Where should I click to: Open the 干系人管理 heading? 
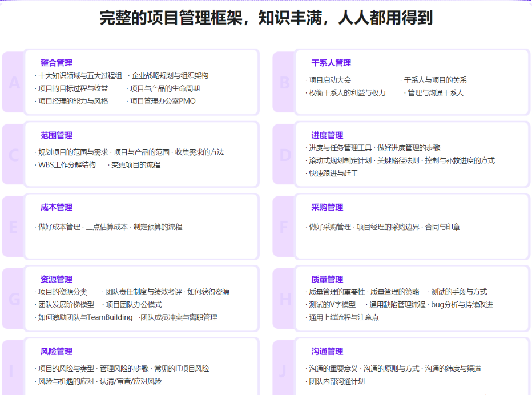(331, 63)
